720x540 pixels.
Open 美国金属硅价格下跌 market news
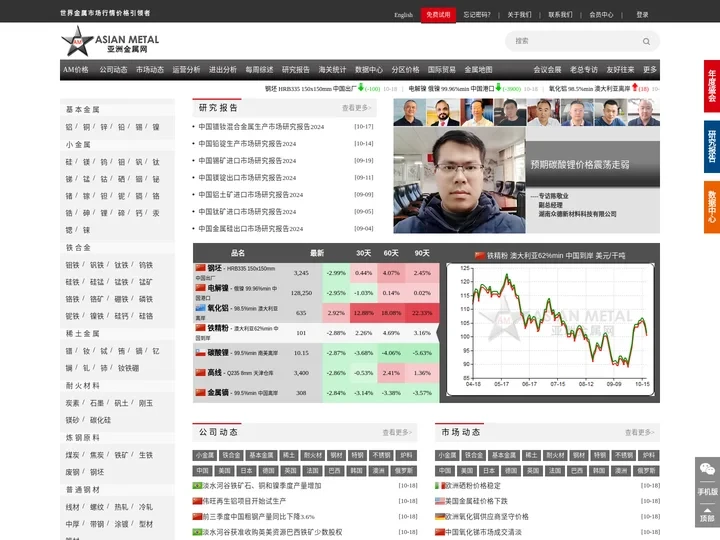(x=476, y=501)
